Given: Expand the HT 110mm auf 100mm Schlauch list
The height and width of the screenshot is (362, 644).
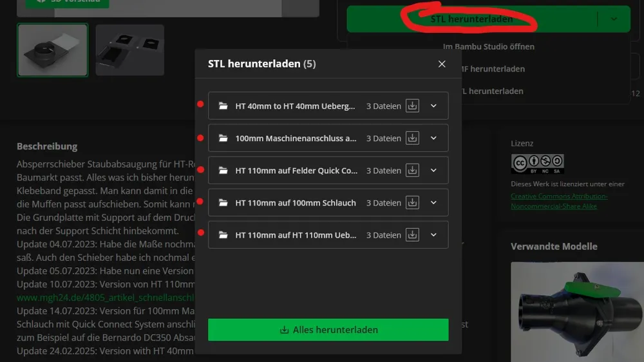Looking at the screenshot, I should (433, 202).
